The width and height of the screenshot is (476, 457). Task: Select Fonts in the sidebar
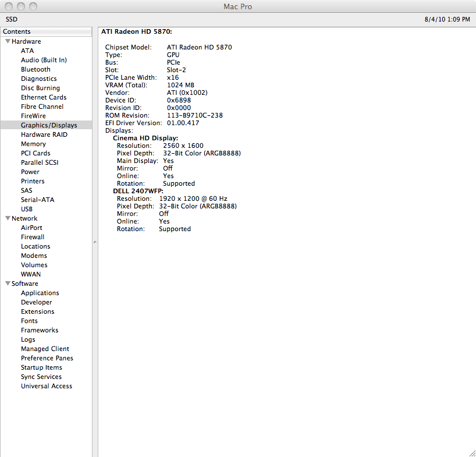[30, 321]
